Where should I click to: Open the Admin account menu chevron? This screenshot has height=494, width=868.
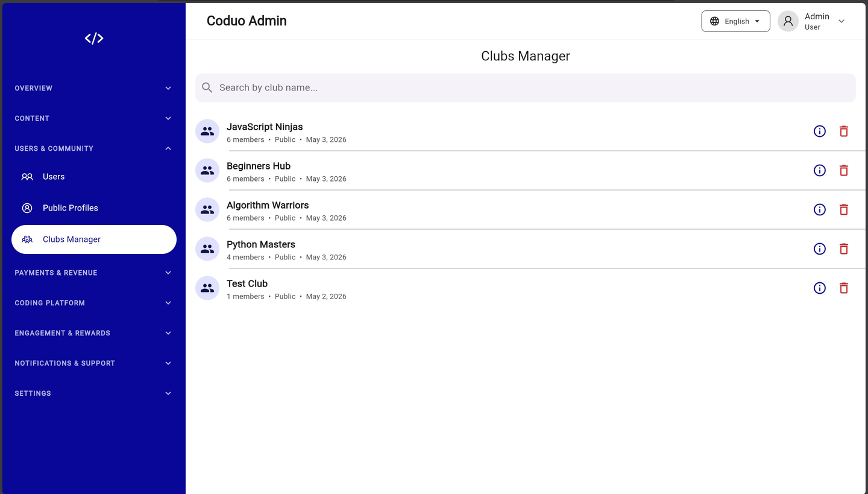[x=841, y=21]
